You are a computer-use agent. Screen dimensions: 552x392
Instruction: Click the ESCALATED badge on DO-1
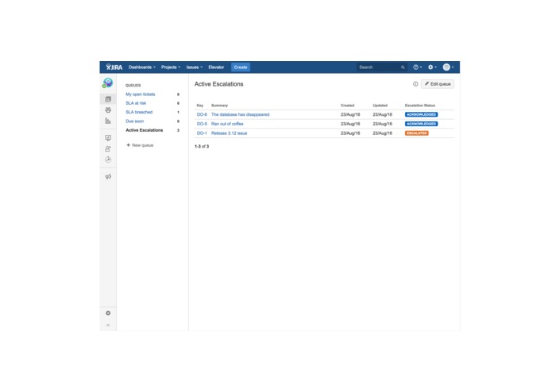click(417, 133)
